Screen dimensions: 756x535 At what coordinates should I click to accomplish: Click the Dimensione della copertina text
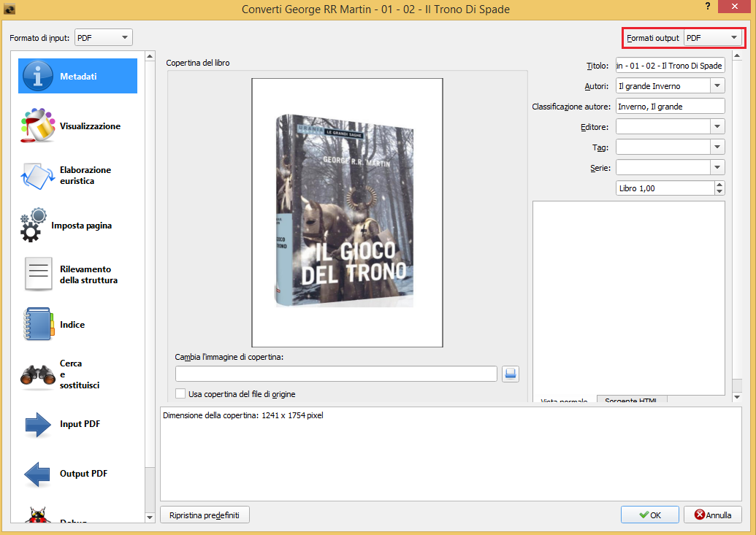pos(243,415)
